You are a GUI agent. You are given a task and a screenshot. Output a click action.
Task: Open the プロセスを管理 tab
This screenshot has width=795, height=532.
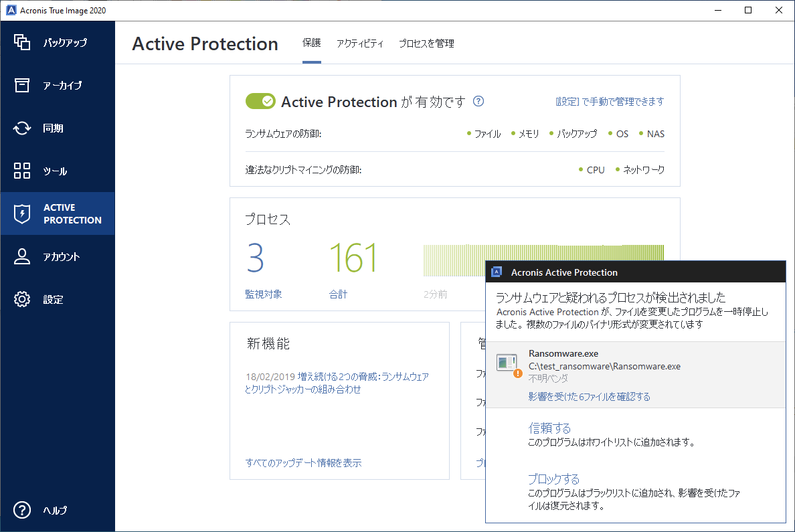[426, 43]
